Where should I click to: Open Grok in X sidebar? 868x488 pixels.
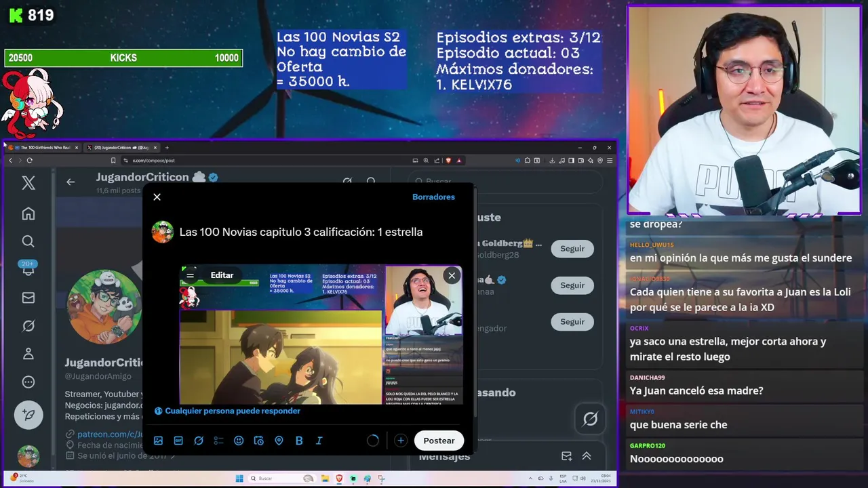(28, 326)
